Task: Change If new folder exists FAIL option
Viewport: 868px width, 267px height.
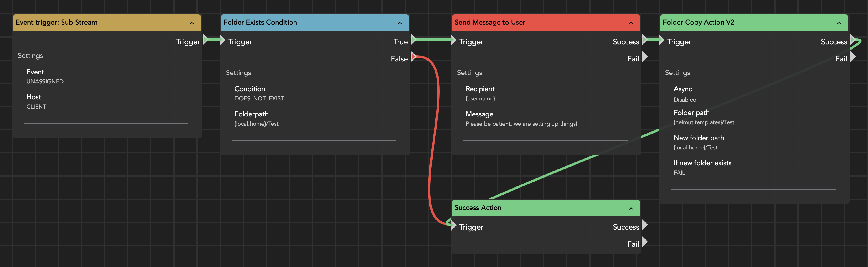Action: point(679,173)
